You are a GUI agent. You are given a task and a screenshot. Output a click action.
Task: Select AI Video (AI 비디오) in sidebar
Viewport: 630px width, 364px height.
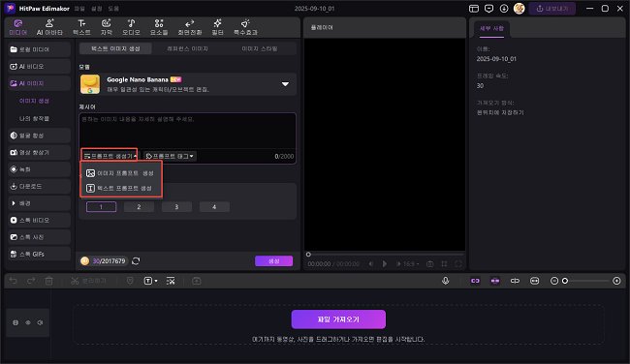pyautogui.click(x=39, y=66)
